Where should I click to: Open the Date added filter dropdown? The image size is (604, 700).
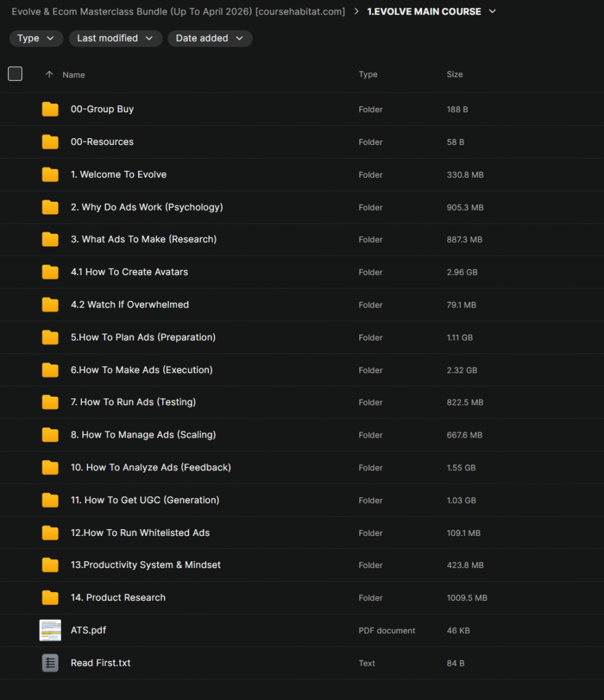(x=210, y=38)
